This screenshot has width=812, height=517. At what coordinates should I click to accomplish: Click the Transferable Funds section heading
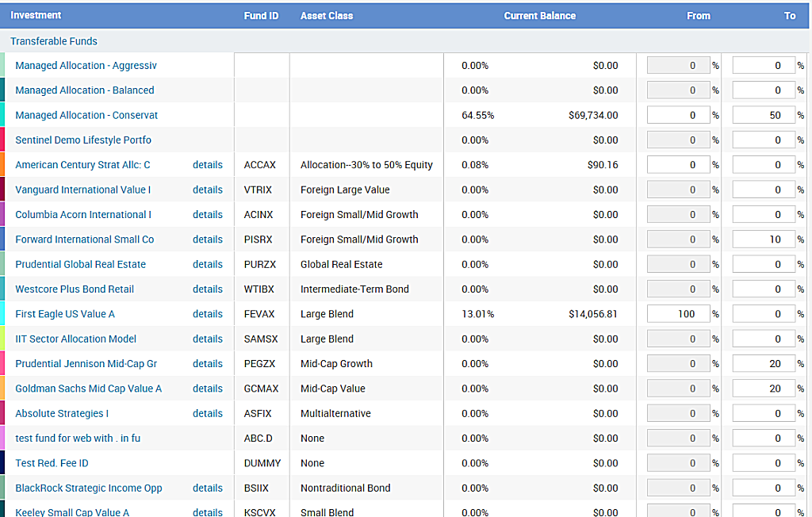click(54, 41)
